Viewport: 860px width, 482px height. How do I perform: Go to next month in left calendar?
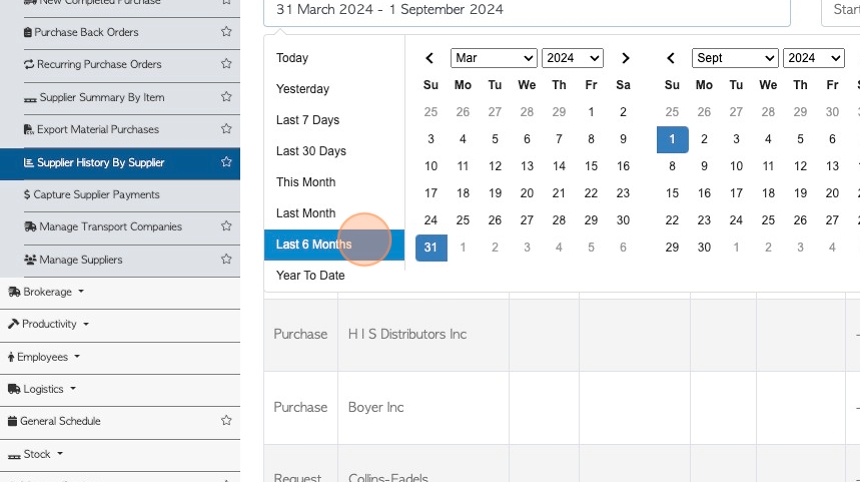pyautogui.click(x=625, y=58)
